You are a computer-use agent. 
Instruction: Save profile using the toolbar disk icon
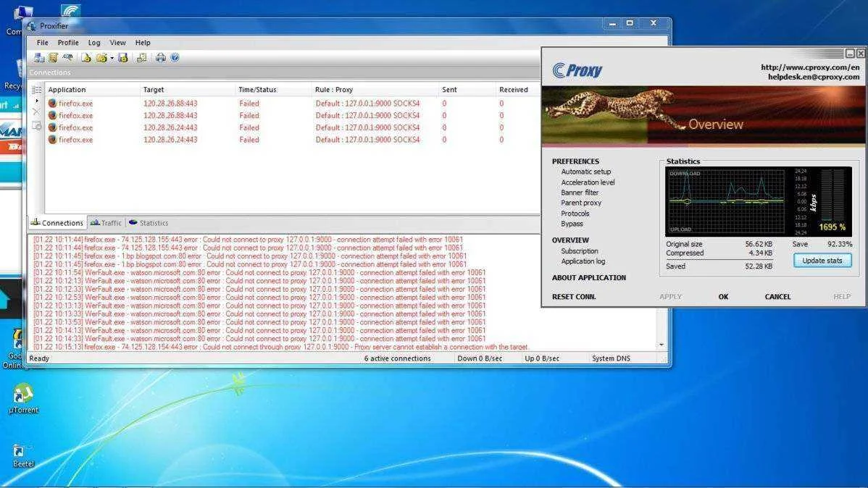123,57
